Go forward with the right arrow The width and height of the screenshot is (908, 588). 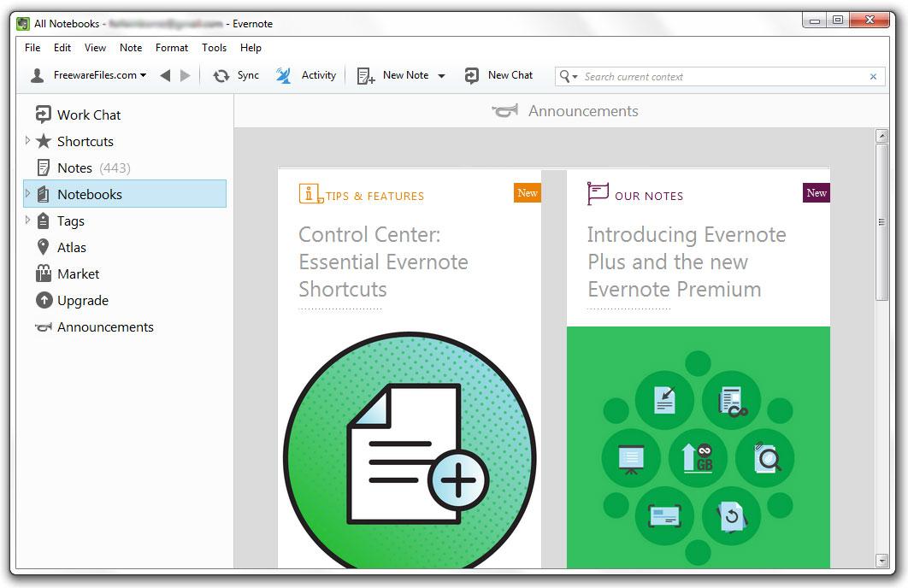pos(186,75)
